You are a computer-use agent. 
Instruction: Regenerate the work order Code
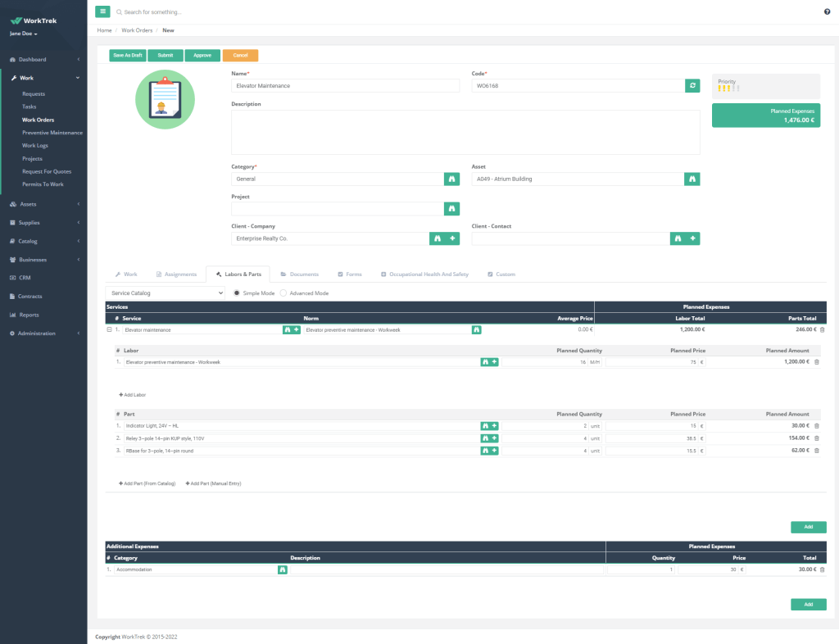(692, 85)
